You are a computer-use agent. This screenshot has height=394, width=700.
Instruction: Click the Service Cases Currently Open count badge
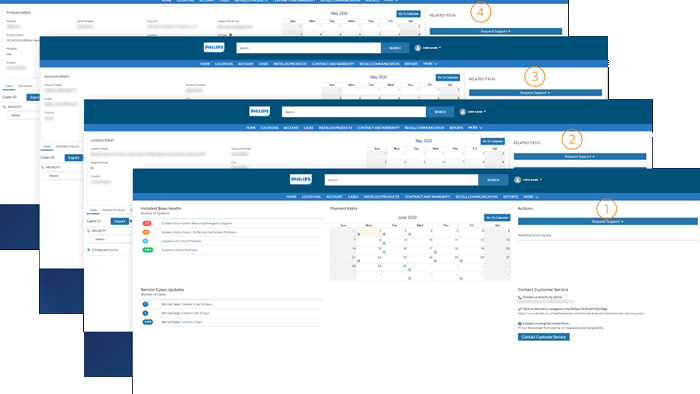147,322
